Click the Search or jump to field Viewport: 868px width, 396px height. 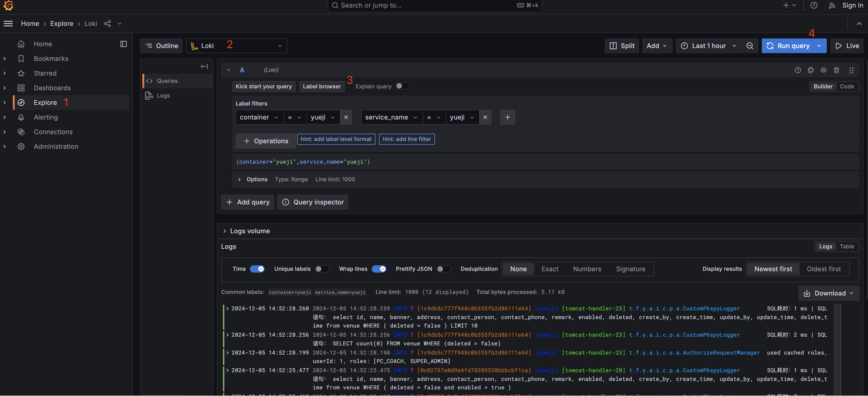435,5
